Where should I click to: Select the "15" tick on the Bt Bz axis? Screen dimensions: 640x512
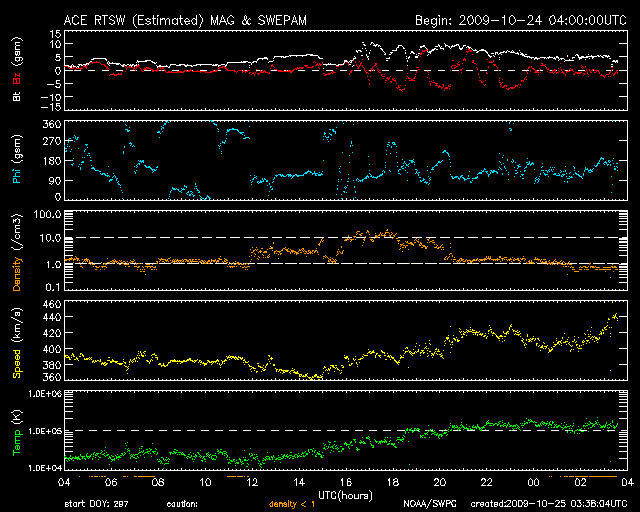coord(56,34)
